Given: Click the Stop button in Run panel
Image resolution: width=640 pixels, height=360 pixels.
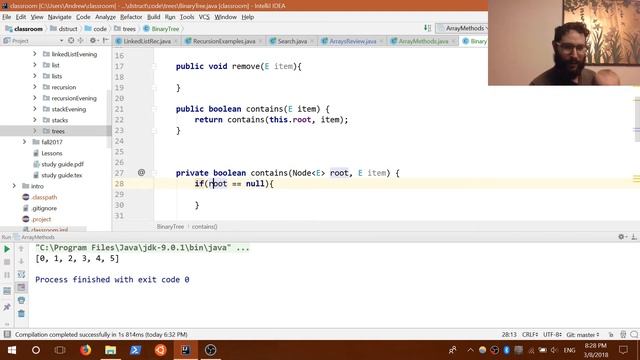Looking at the screenshot, I should (7, 262).
